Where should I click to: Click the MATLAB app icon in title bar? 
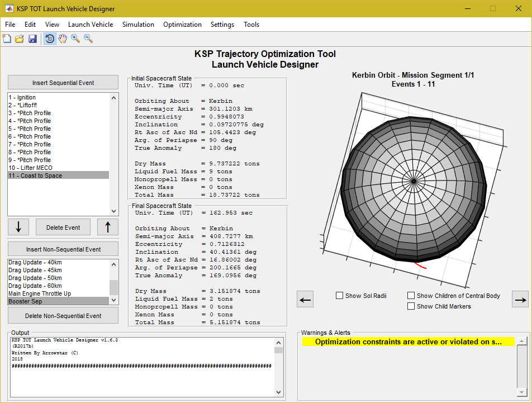[x=9, y=8]
